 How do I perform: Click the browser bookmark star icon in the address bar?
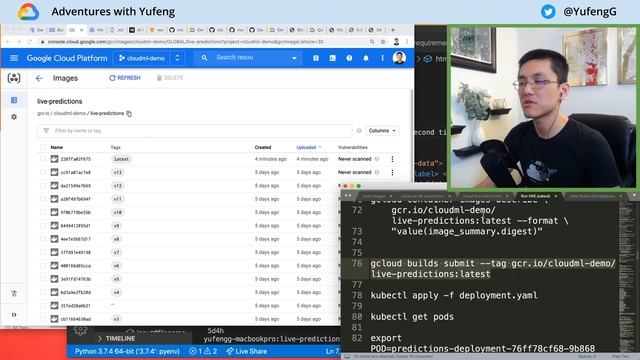383,42
